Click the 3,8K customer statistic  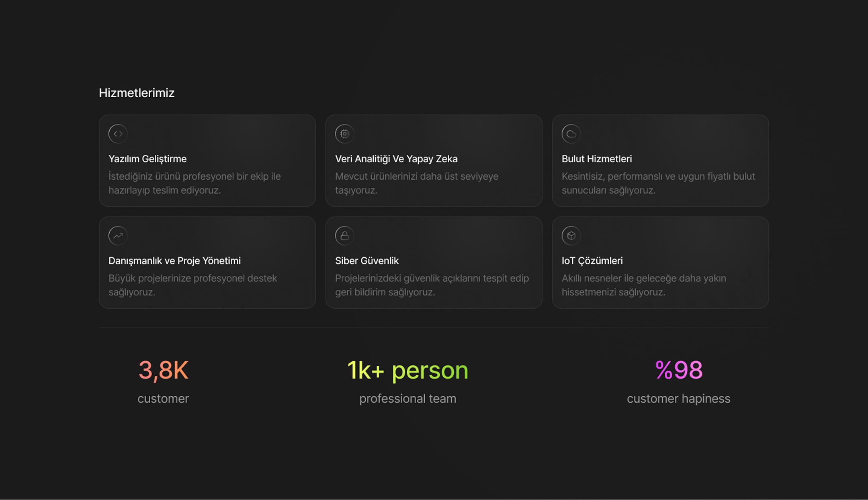click(163, 370)
